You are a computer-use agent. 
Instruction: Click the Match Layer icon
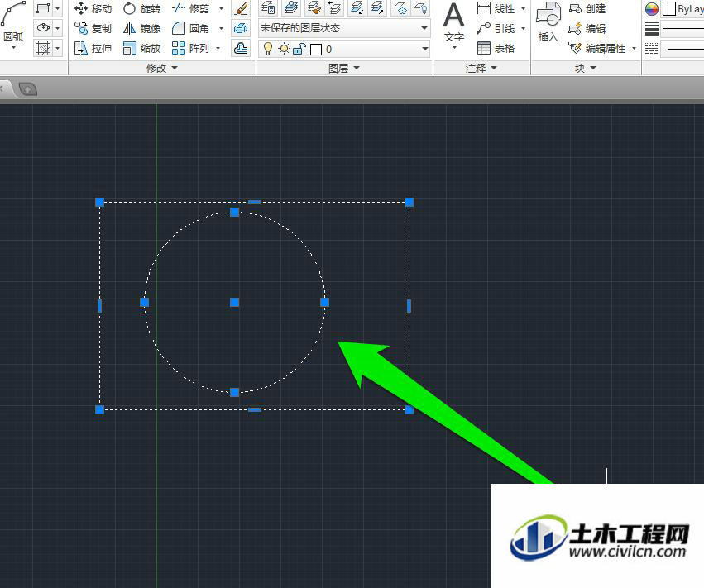[x=314, y=7]
